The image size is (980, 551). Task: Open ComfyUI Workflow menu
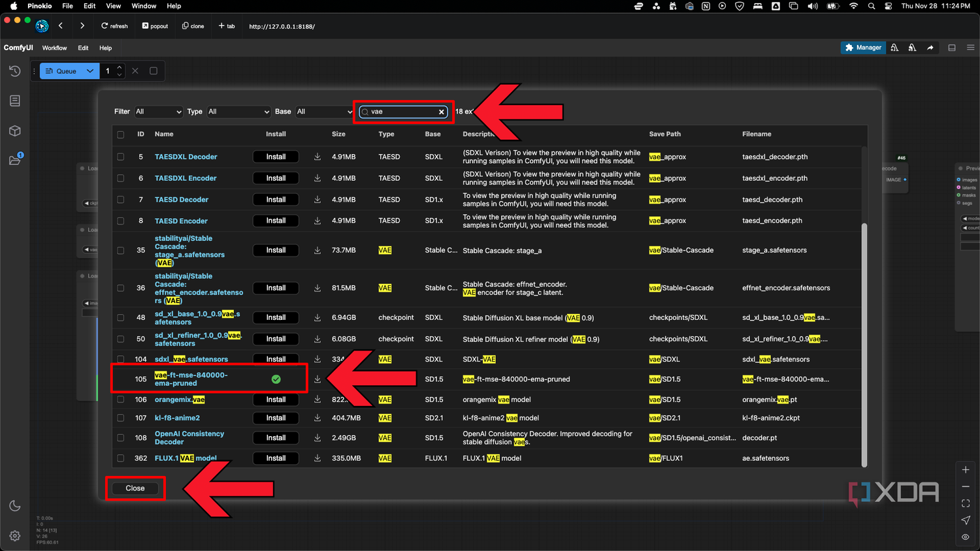click(x=55, y=48)
